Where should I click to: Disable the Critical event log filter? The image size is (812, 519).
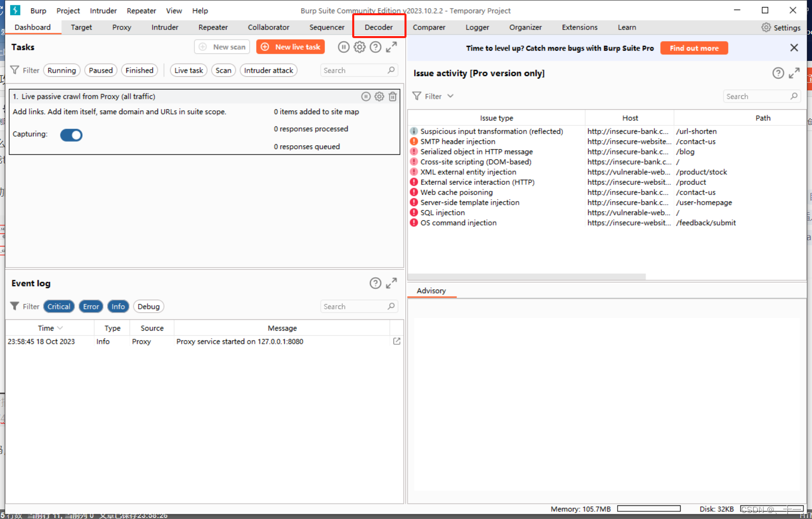coord(59,307)
